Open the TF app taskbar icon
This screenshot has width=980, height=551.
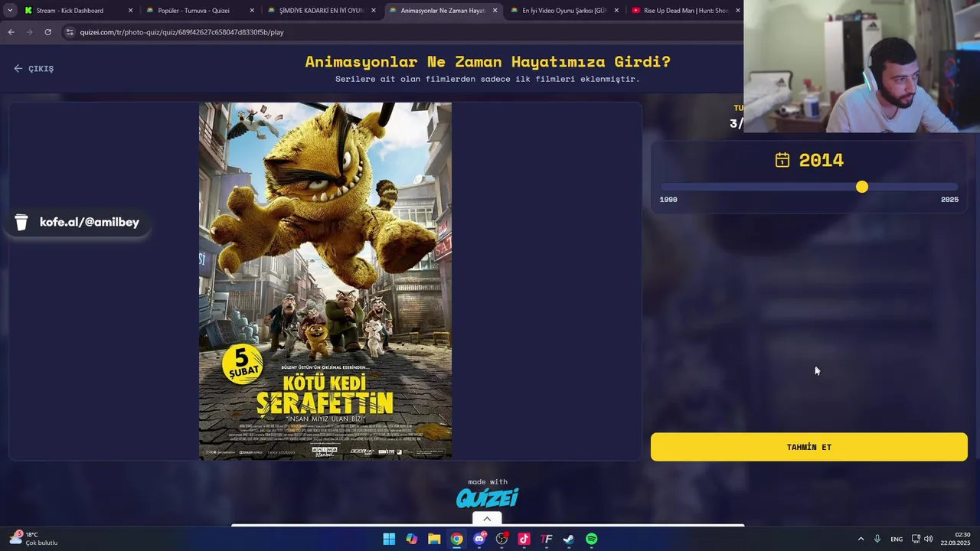pos(547,539)
